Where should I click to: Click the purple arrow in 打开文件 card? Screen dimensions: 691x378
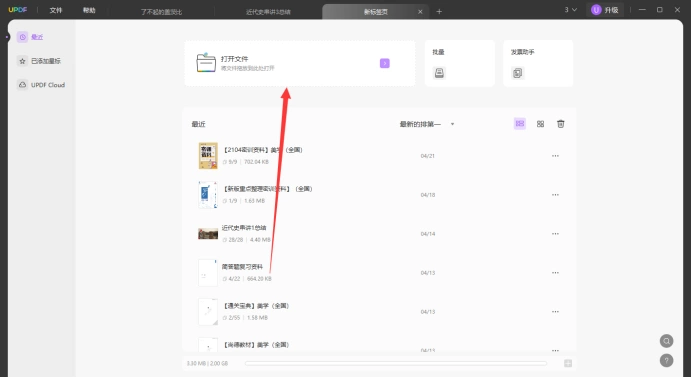point(385,63)
